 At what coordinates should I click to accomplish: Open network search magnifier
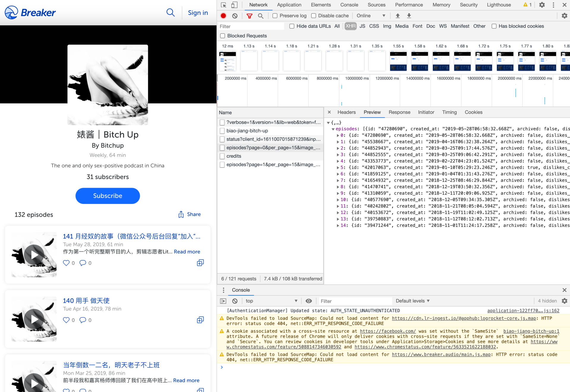[x=261, y=16]
